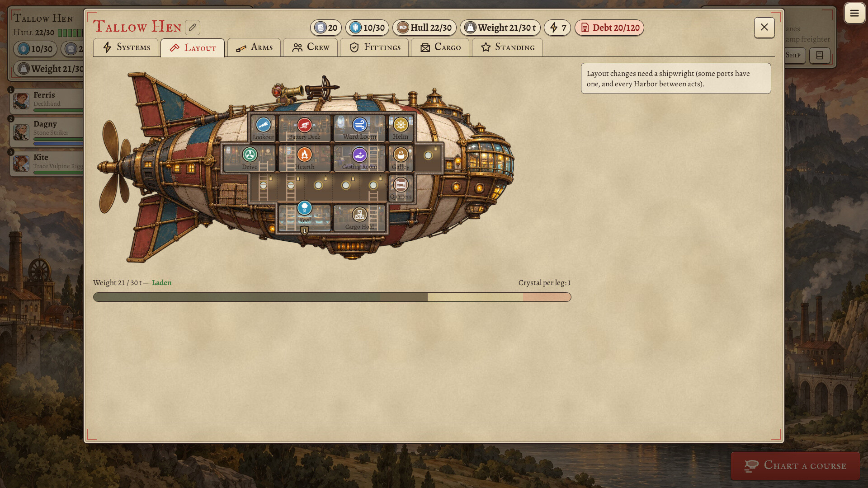Click the Hull 22/30 indicator
This screenshot has width=868, height=488.
425,28
